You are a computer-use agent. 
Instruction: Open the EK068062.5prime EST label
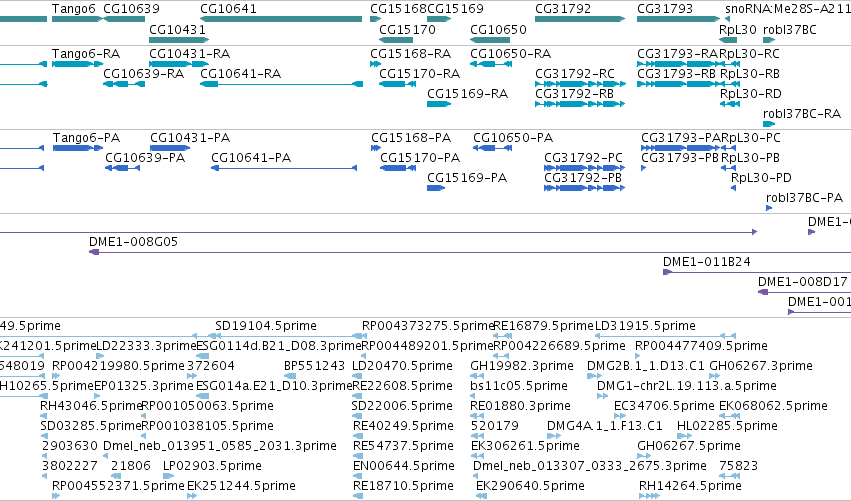point(773,407)
